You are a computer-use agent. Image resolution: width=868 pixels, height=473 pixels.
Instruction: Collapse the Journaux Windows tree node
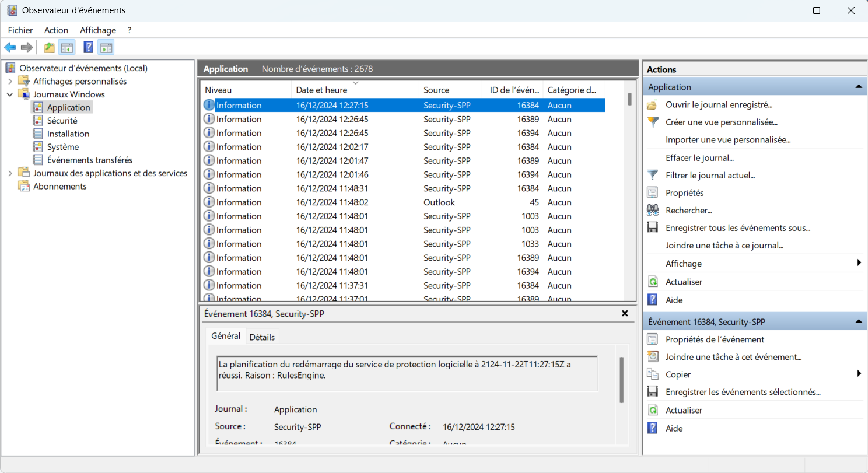pos(10,94)
